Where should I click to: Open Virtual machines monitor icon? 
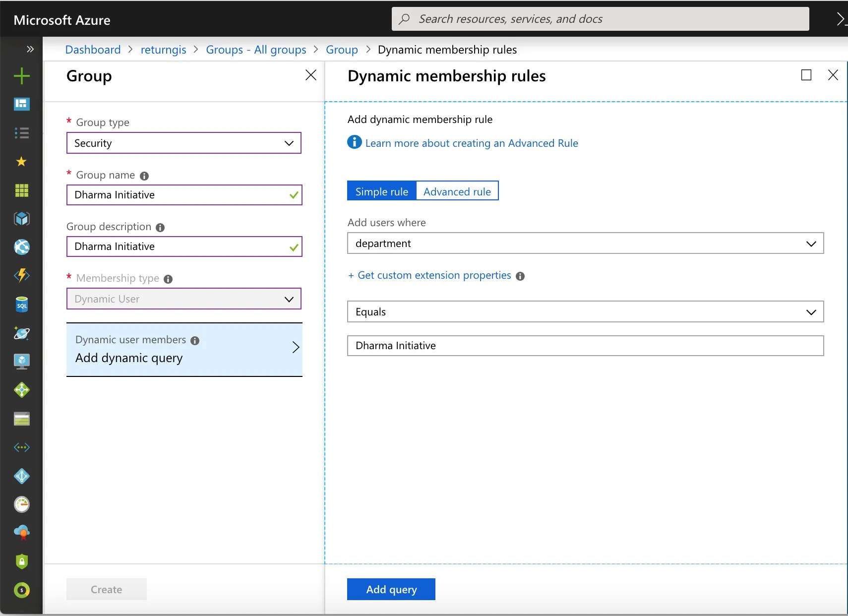[x=22, y=362]
